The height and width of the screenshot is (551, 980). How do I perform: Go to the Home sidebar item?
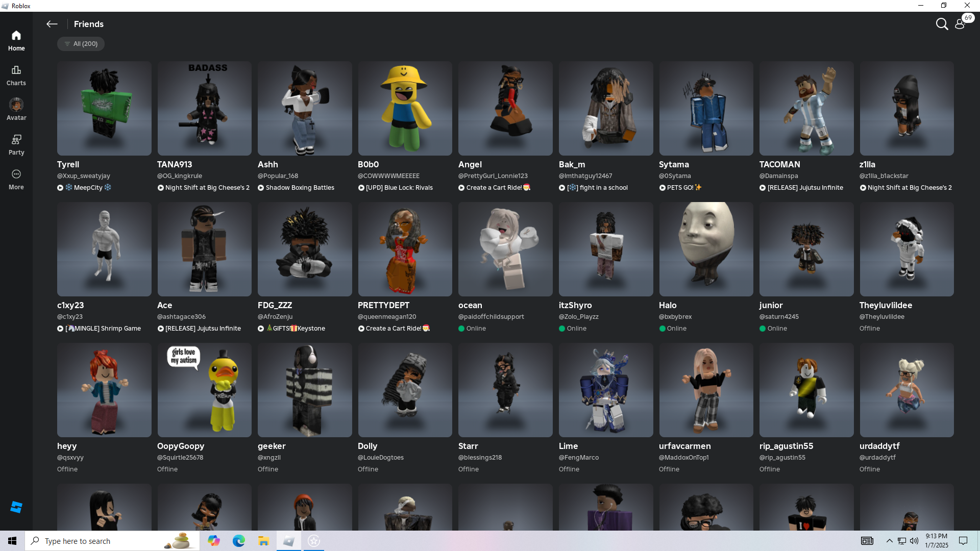pyautogui.click(x=16, y=41)
